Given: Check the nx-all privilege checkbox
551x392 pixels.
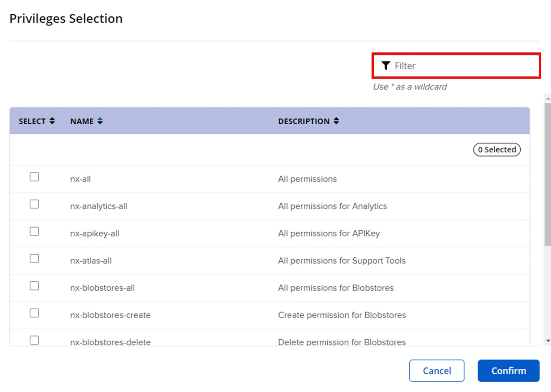Looking at the screenshot, I should click(35, 177).
